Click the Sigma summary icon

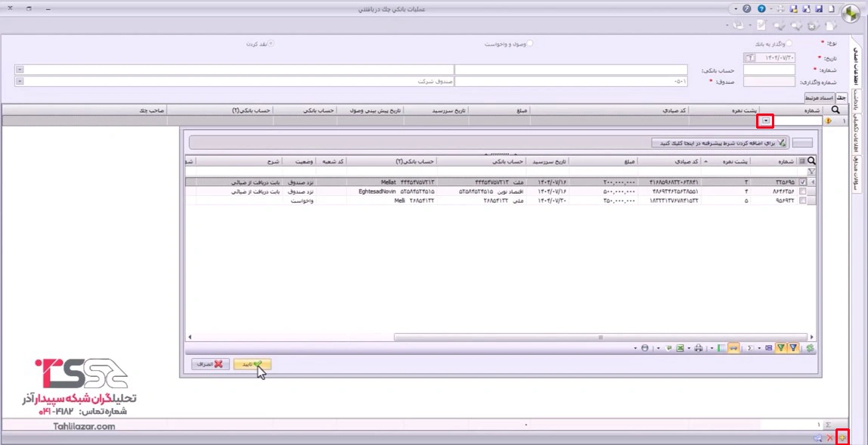click(750, 348)
